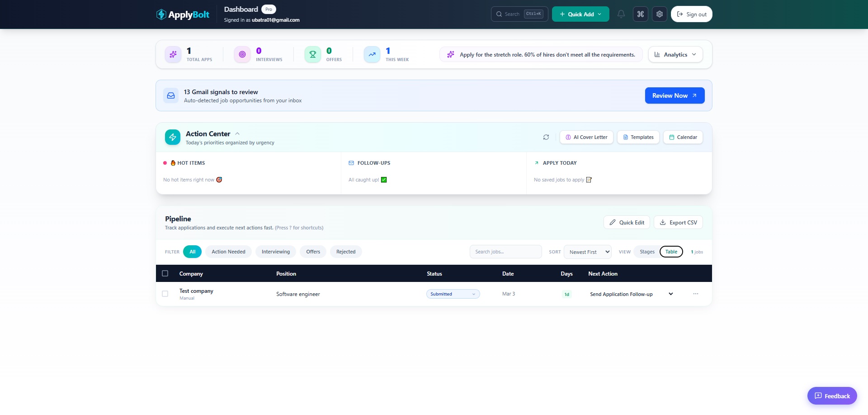Export pipeline as CSV

point(678,222)
